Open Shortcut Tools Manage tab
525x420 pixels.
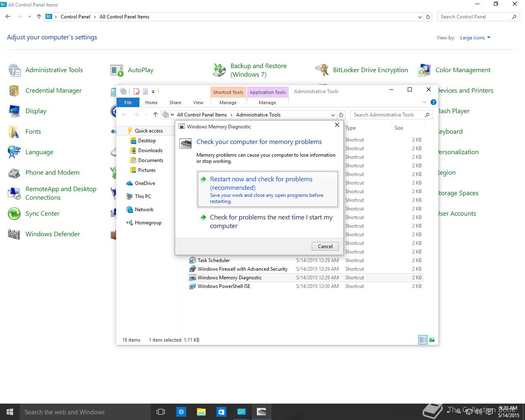(228, 103)
